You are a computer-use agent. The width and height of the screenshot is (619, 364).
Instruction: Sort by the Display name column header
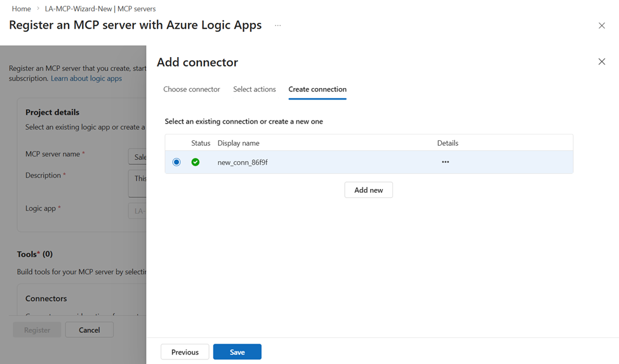pyautogui.click(x=239, y=143)
